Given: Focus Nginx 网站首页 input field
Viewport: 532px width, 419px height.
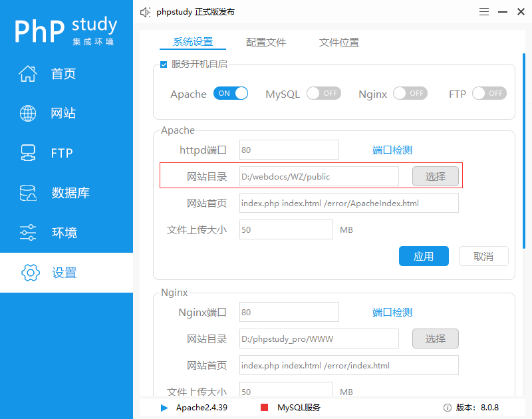Looking at the screenshot, I should point(348,365).
